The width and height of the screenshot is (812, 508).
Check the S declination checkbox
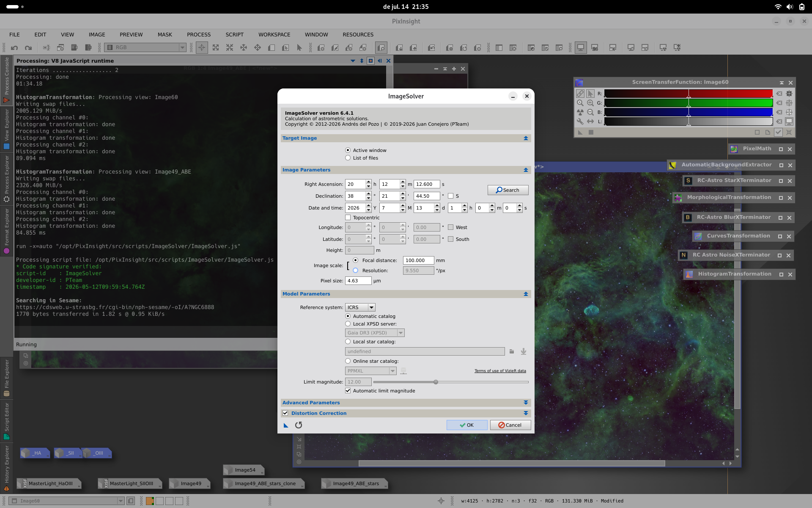pyautogui.click(x=450, y=196)
